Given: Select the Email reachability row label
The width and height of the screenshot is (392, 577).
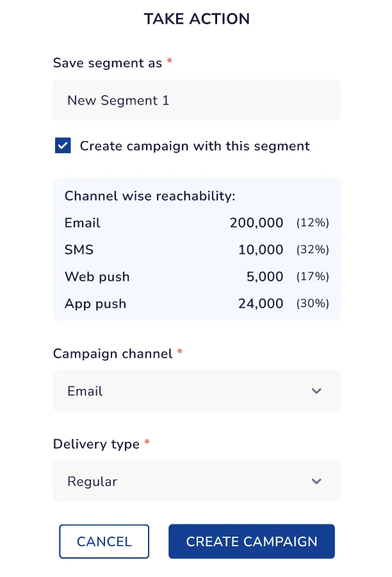Looking at the screenshot, I should [x=83, y=223].
